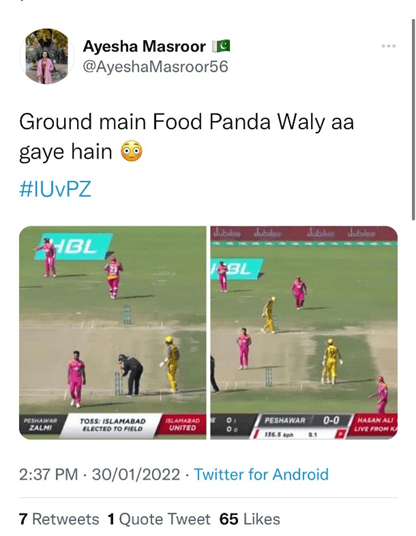Image resolution: width=416 pixels, height=536 pixels.
Task: Click the vertical scrollbar on the right
Action: 413,120
